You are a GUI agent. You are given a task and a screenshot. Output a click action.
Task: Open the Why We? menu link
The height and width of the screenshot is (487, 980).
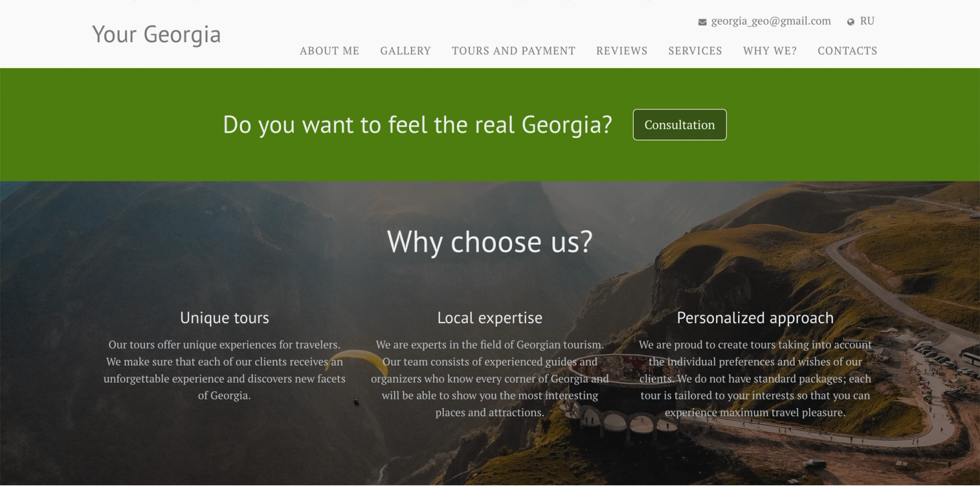click(770, 51)
